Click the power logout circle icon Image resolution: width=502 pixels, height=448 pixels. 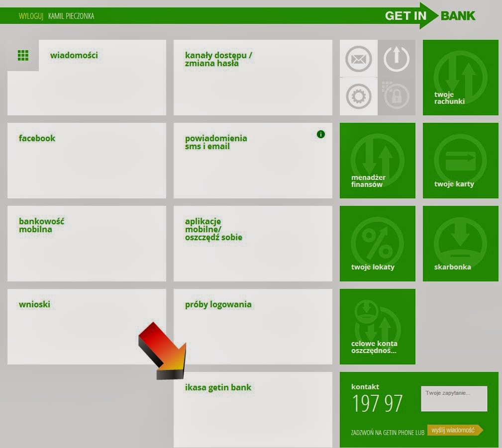point(397,59)
